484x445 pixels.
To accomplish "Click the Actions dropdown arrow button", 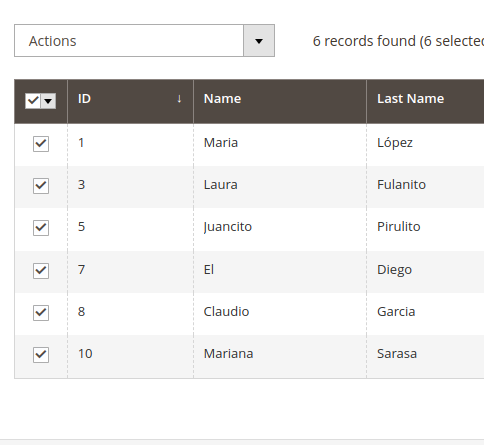I will point(259,41).
